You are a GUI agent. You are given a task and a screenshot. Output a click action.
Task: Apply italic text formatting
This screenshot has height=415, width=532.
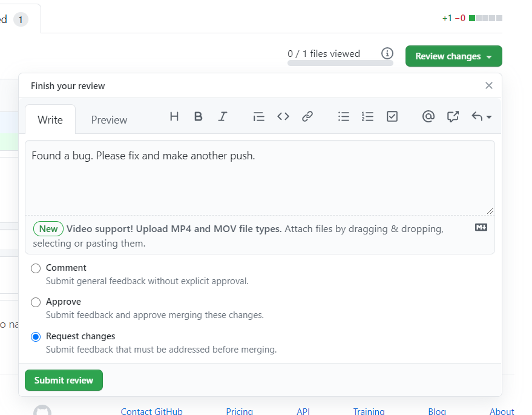222,117
